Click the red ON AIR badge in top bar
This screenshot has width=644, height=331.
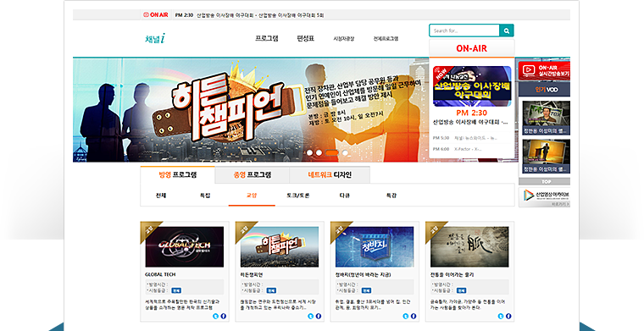point(156,14)
